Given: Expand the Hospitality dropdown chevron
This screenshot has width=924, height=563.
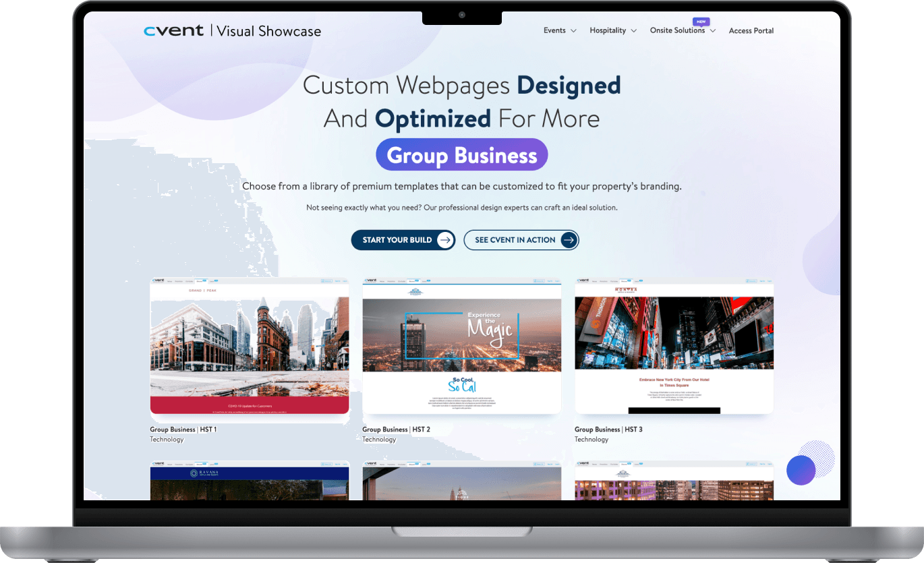Looking at the screenshot, I should coord(634,31).
